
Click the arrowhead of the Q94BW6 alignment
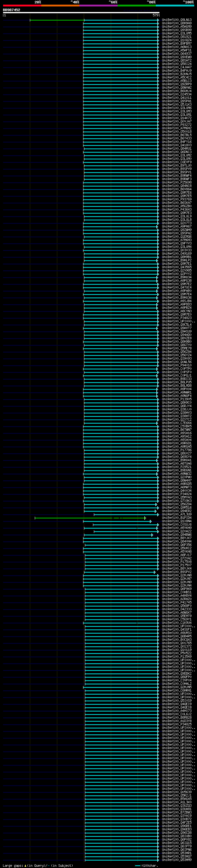point(152,535)
